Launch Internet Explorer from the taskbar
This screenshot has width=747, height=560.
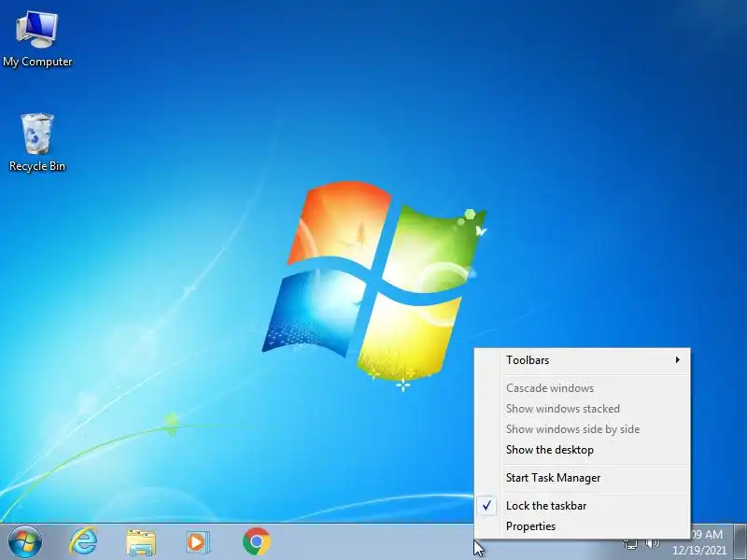(84, 542)
